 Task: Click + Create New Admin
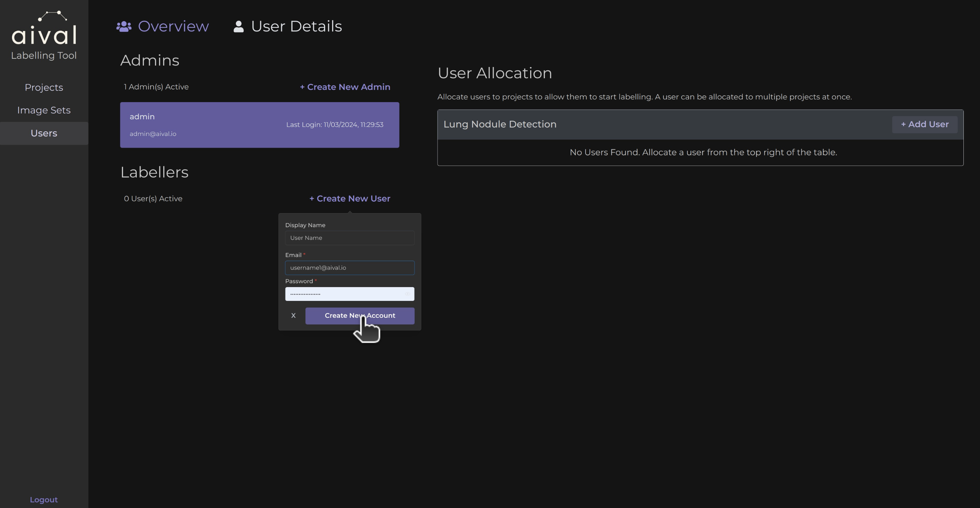[x=345, y=87]
